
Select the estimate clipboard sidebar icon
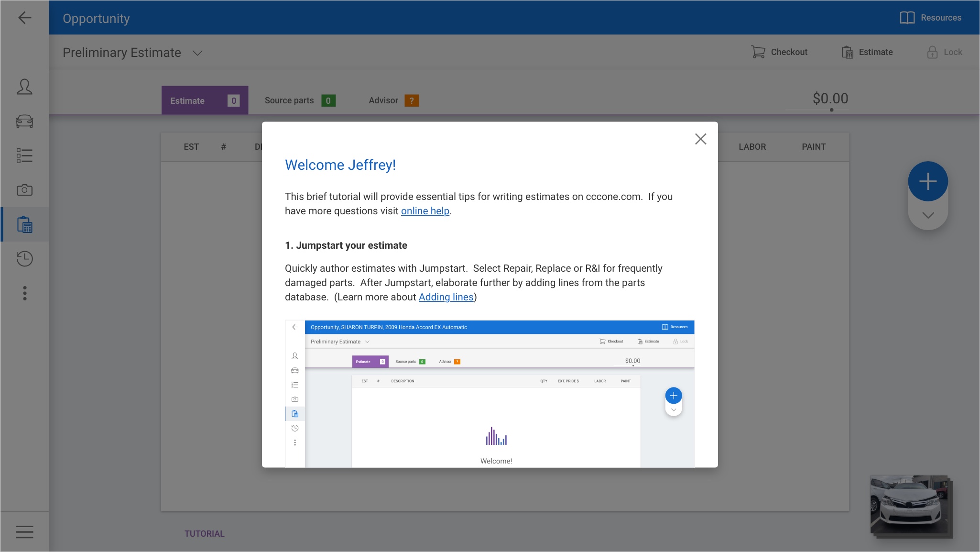[x=24, y=224]
